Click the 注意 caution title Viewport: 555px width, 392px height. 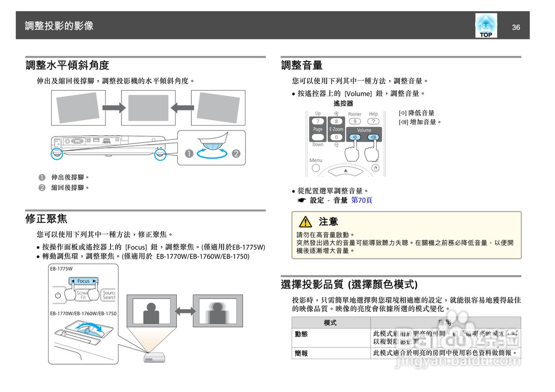328,222
